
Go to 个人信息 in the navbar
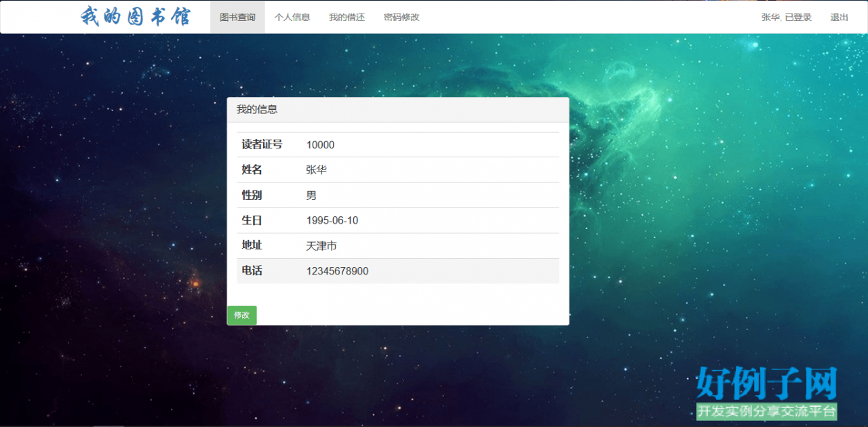point(292,17)
